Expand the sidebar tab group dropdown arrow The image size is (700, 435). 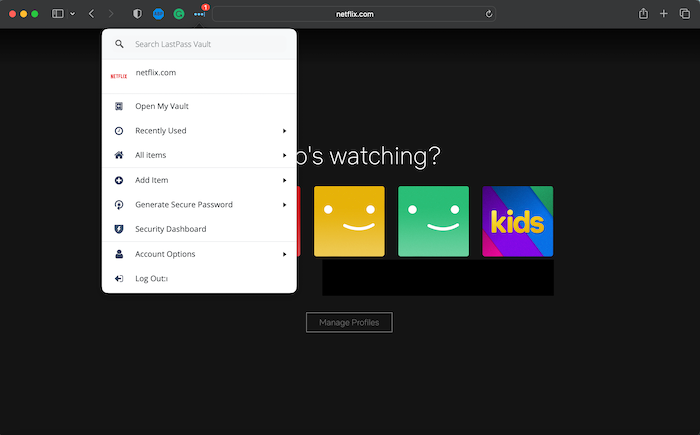coord(73,14)
